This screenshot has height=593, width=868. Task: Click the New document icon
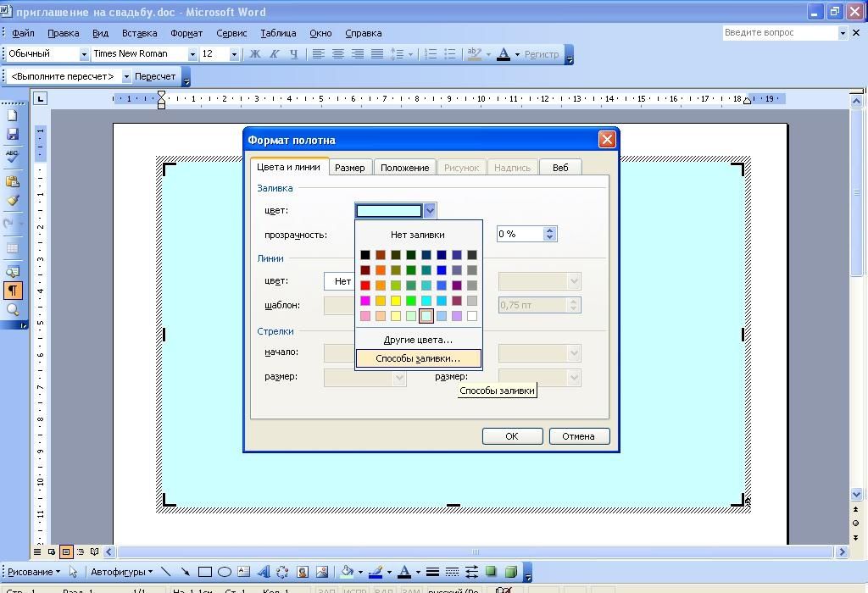pyautogui.click(x=13, y=115)
